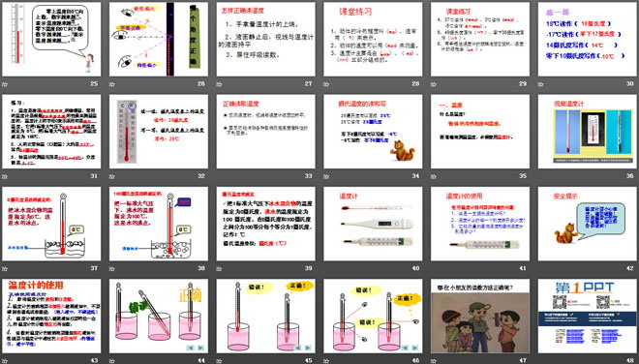Viewport: 639px width, 364px height.
Task: Open slide 27 titled 怎样正确读温度
Action: point(265,39)
